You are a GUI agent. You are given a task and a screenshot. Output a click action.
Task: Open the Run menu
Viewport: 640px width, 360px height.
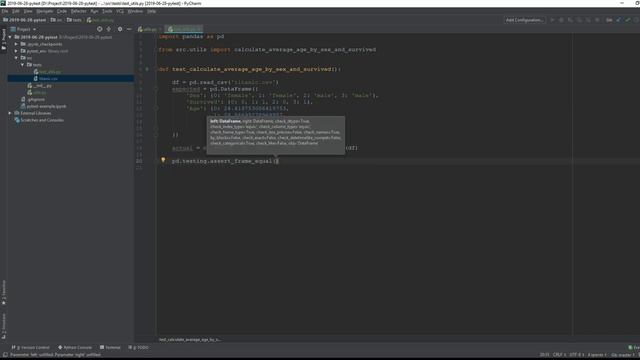(x=94, y=11)
